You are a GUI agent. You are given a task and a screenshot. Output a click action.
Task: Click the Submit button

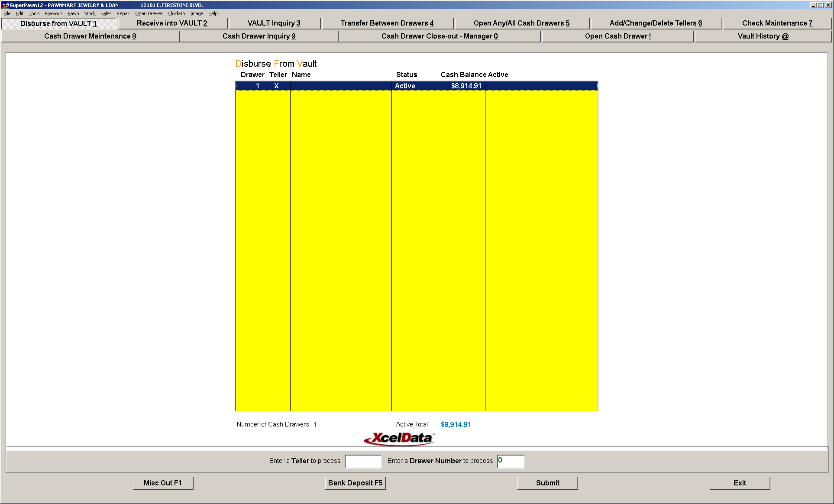[x=547, y=483]
